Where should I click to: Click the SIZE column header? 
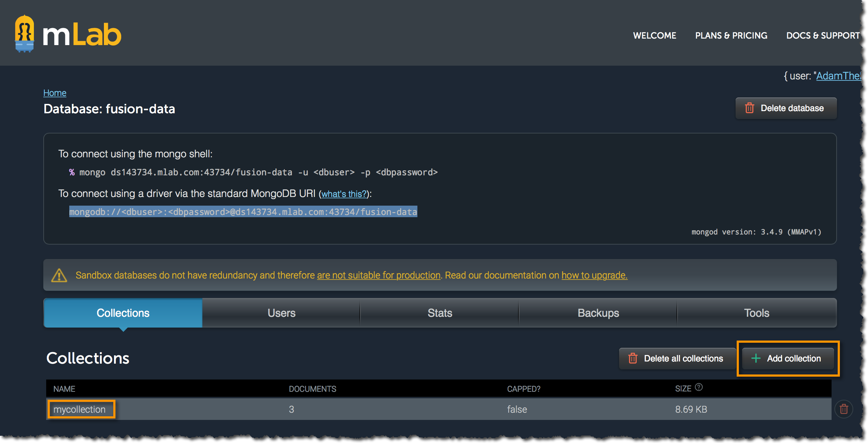683,389
